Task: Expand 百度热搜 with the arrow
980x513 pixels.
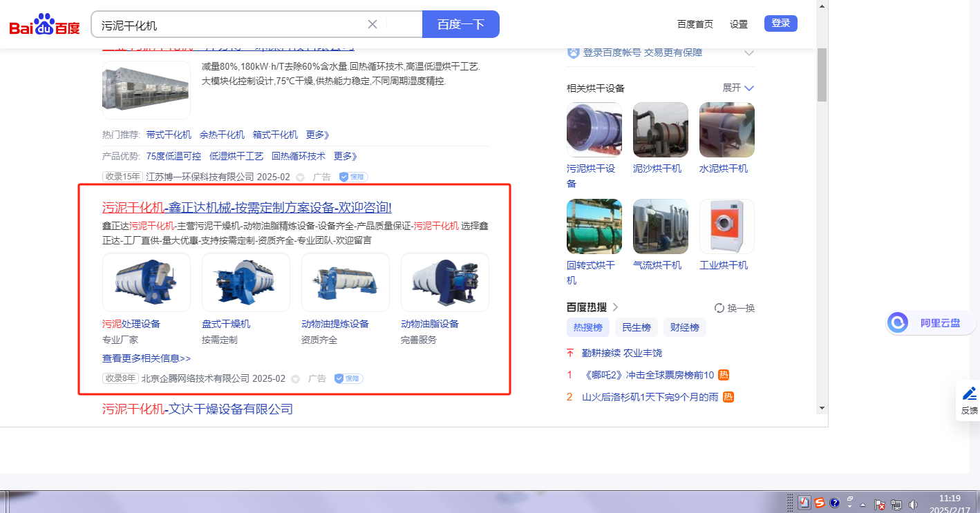Action: 615,307
